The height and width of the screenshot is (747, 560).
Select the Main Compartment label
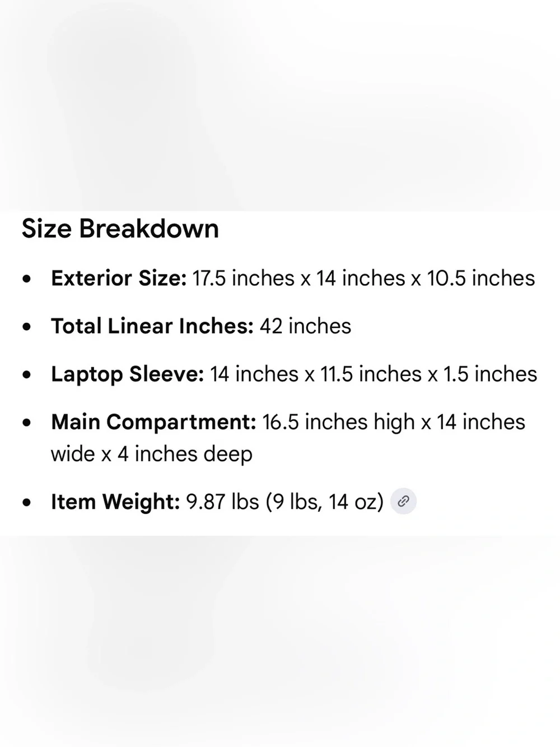click(x=154, y=422)
